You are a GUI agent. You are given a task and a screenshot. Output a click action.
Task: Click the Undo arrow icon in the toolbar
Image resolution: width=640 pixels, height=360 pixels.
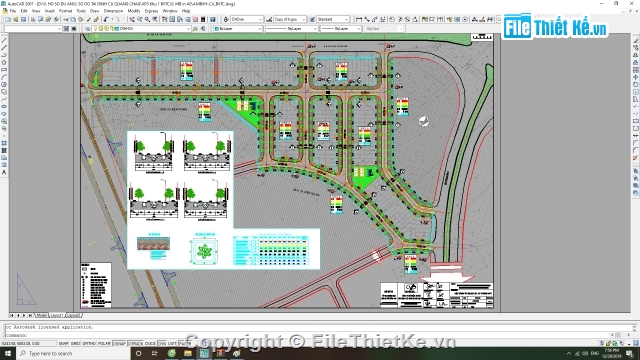coord(106,19)
